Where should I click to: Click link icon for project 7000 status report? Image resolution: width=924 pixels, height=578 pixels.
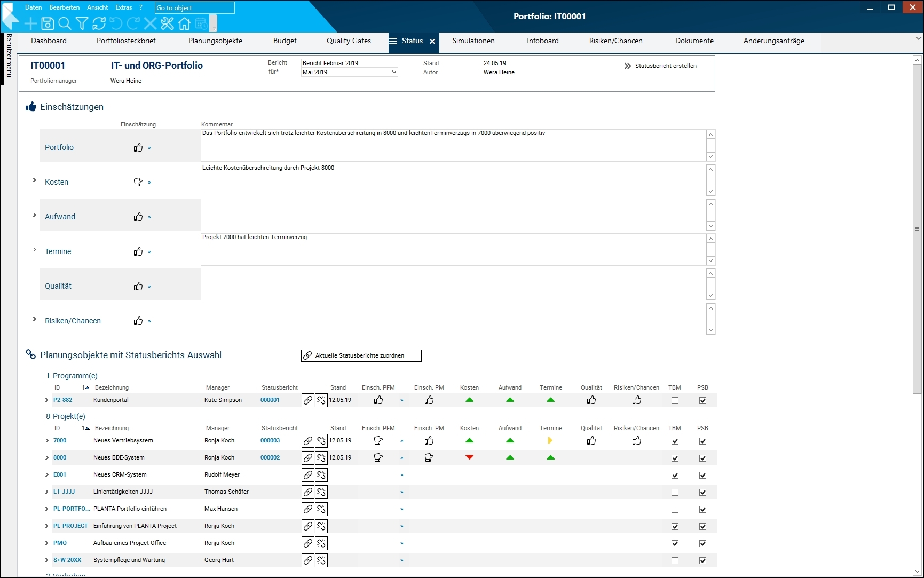pyautogui.click(x=308, y=441)
